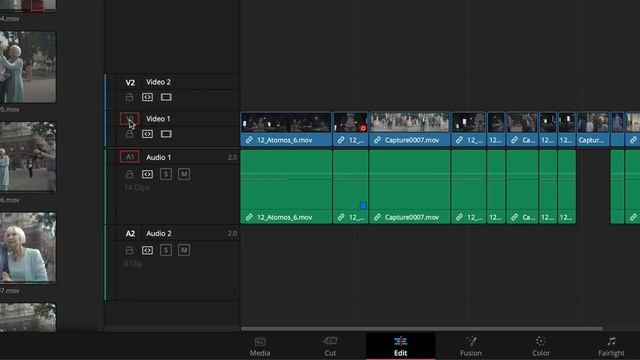Select the A2 track label

[130, 233]
